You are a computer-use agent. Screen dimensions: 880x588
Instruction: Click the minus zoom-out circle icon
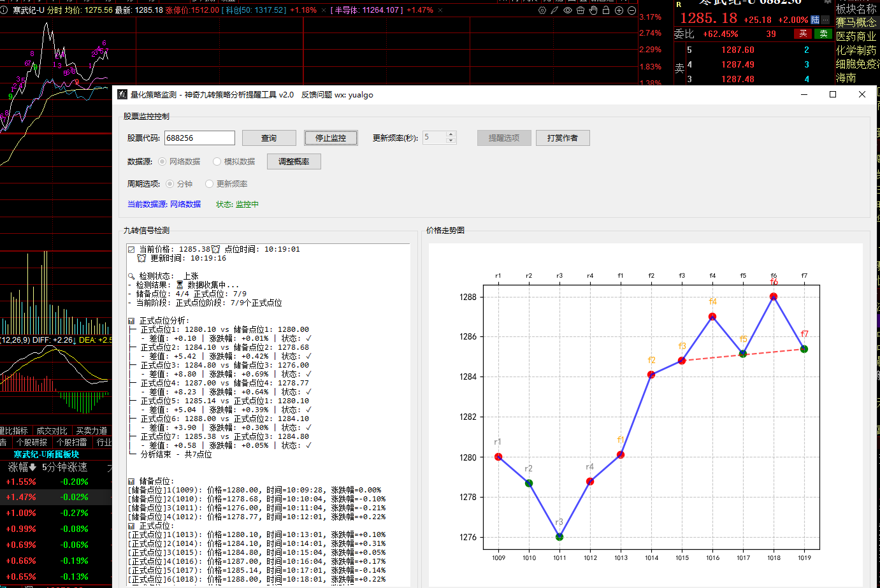pos(631,10)
